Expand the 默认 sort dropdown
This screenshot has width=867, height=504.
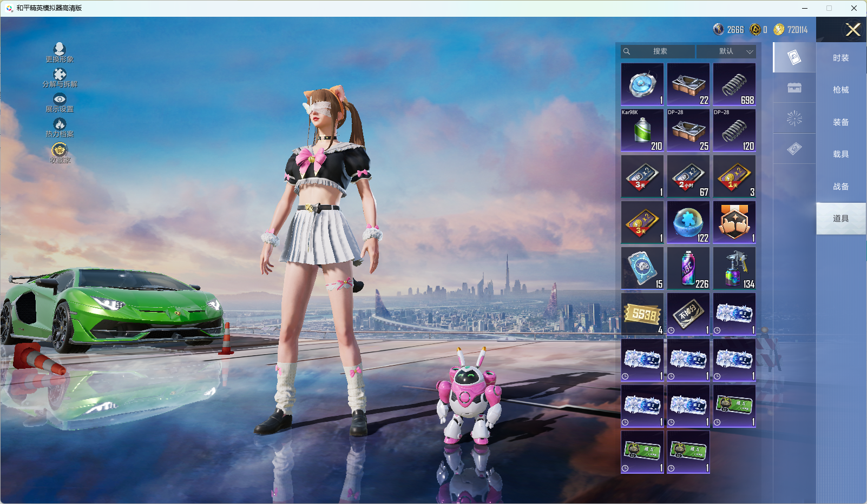click(x=726, y=51)
